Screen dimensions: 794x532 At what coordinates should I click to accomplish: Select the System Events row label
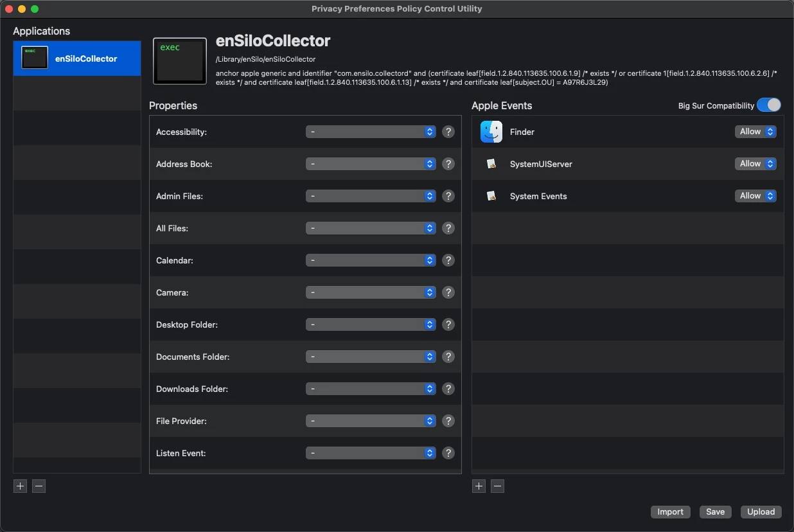[x=538, y=196]
